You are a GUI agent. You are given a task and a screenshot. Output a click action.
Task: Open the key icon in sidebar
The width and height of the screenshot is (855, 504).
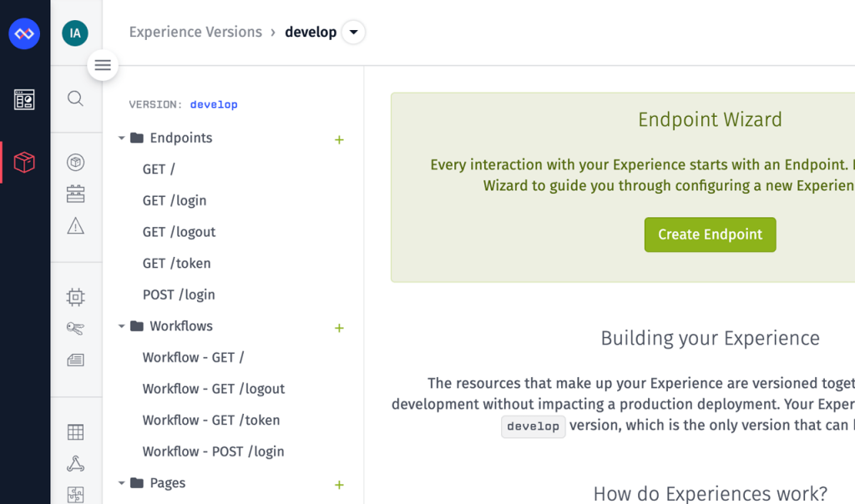[x=75, y=328]
